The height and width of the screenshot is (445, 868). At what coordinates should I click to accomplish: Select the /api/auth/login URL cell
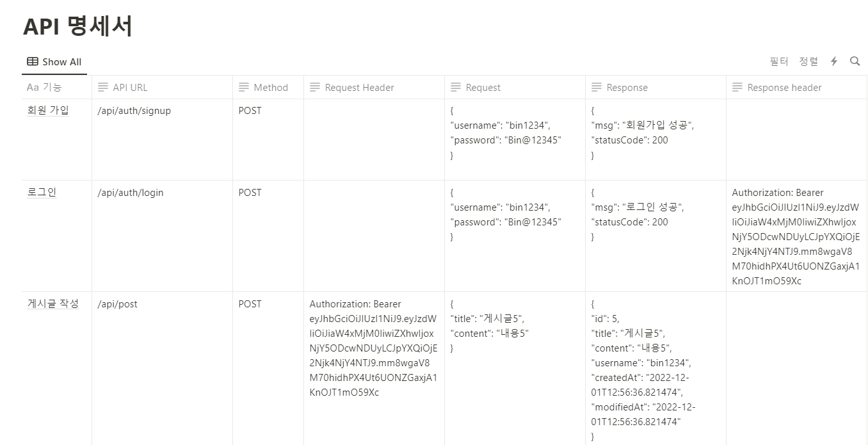click(x=162, y=236)
